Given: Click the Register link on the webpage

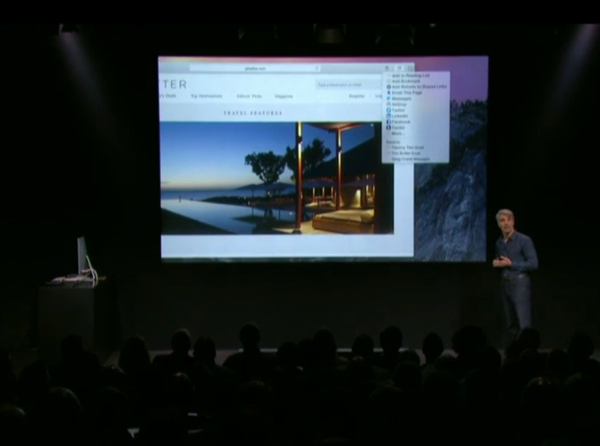Looking at the screenshot, I should [356, 96].
